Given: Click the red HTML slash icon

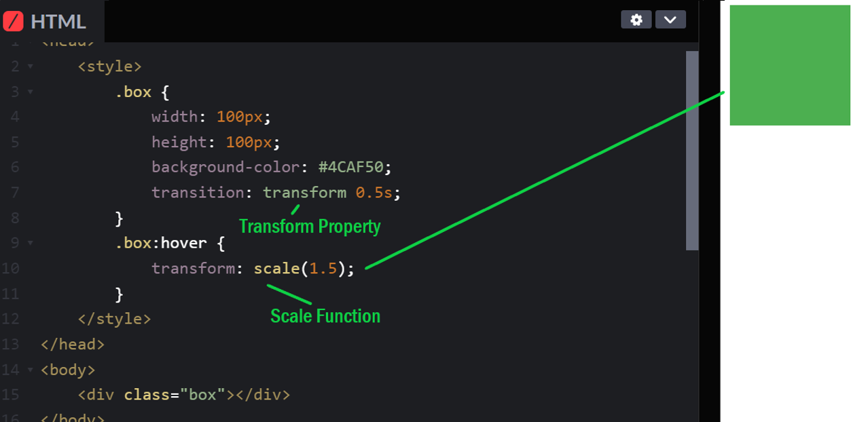Looking at the screenshot, I should (14, 21).
